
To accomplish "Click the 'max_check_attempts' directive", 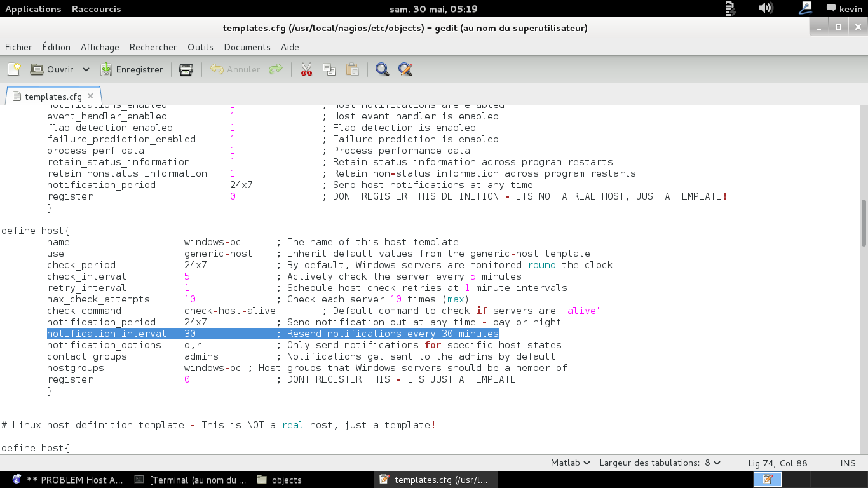I will 98,299.
